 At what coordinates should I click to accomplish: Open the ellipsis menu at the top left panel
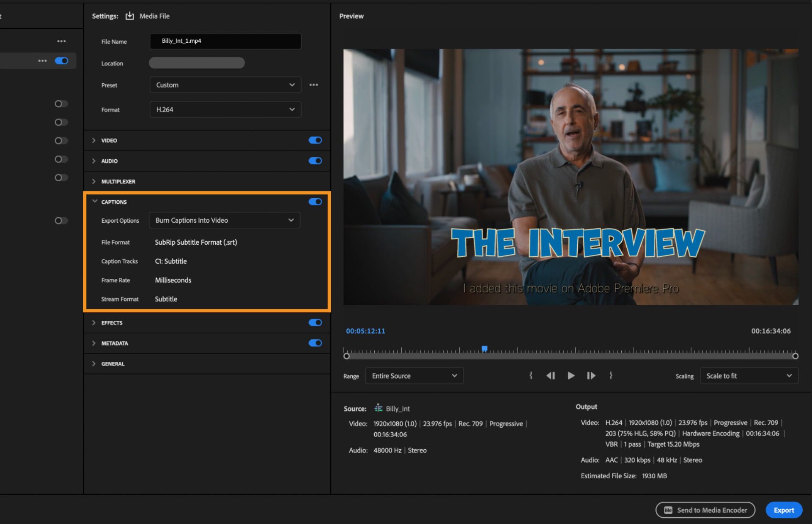point(61,41)
